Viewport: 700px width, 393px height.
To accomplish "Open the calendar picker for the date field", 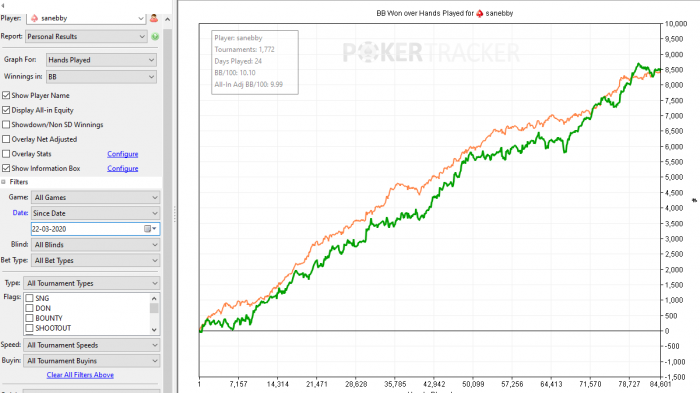I will pos(150,229).
